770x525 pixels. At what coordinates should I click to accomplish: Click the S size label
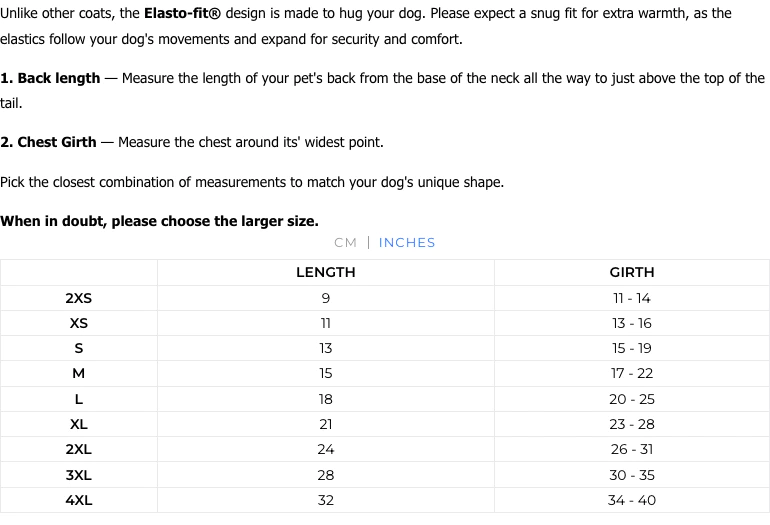click(79, 348)
